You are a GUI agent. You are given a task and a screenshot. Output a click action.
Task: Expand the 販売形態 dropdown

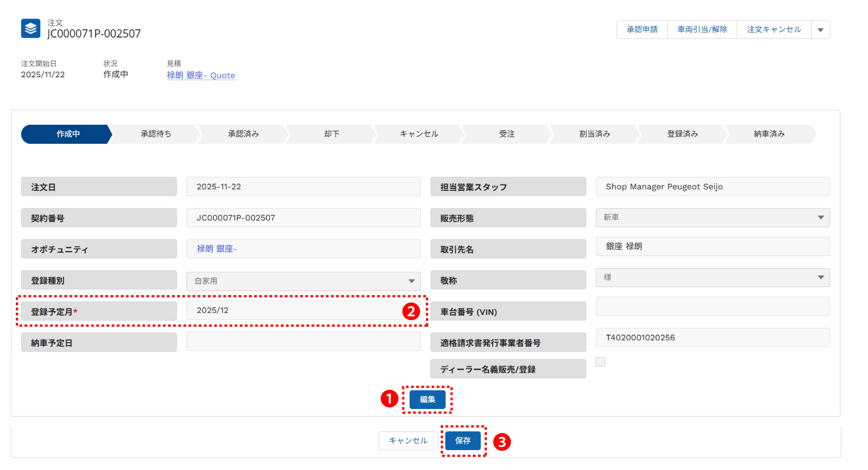click(x=712, y=218)
